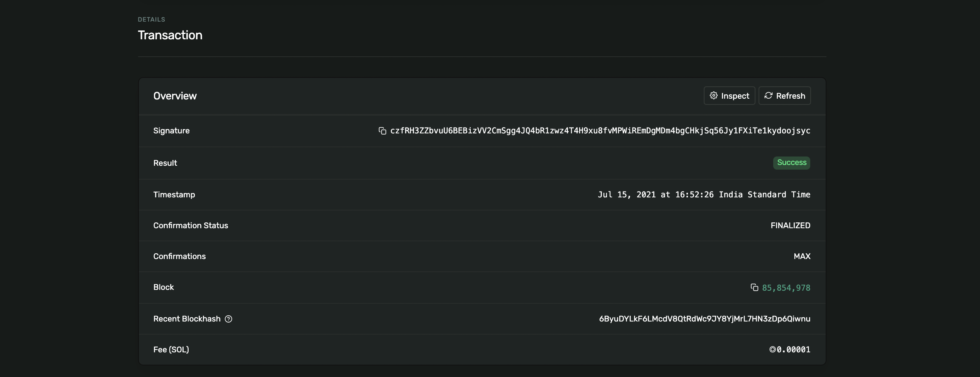Click the Overview card heading

[x=175, y=96]
